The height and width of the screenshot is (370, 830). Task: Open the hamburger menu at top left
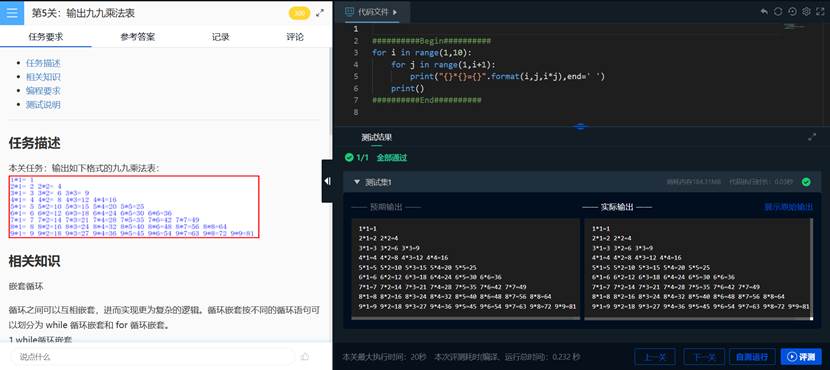12,13
